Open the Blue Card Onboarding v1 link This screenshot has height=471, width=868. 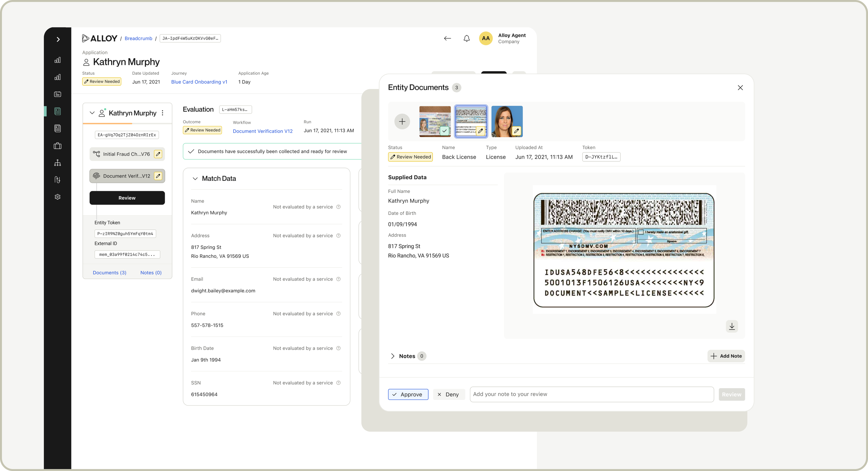click(199, 82)
